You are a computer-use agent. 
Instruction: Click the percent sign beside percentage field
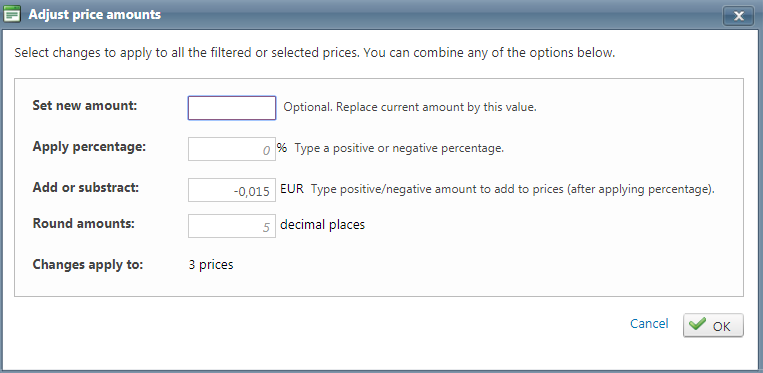point(282,148)
